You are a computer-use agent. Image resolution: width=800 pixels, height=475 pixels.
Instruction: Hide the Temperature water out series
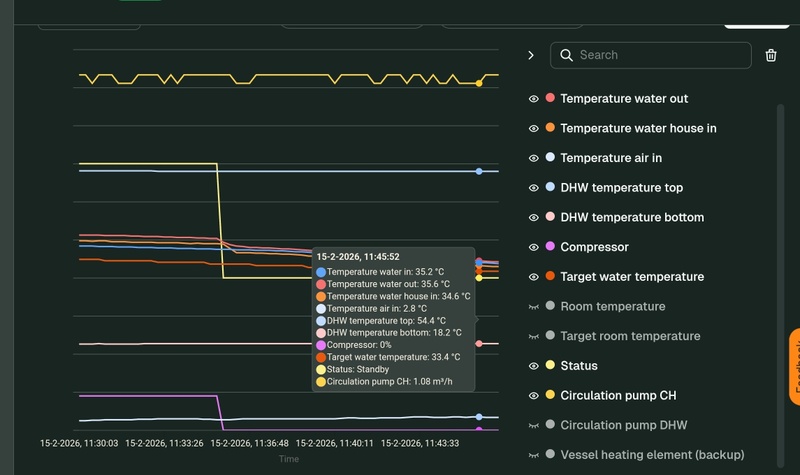pos(534,99)
